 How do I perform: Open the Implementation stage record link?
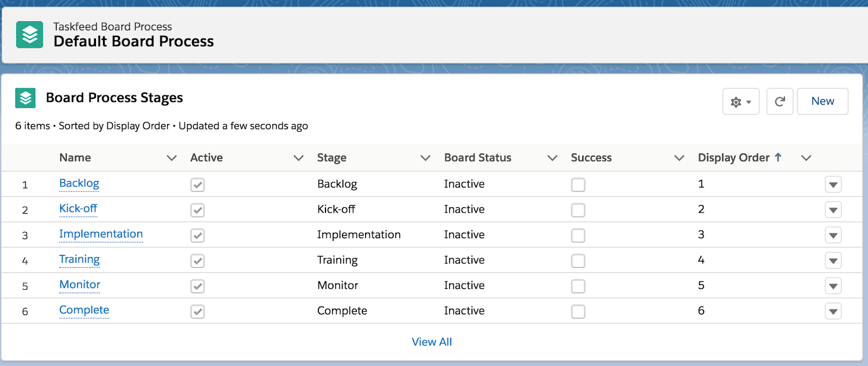(x=101, y=234)
